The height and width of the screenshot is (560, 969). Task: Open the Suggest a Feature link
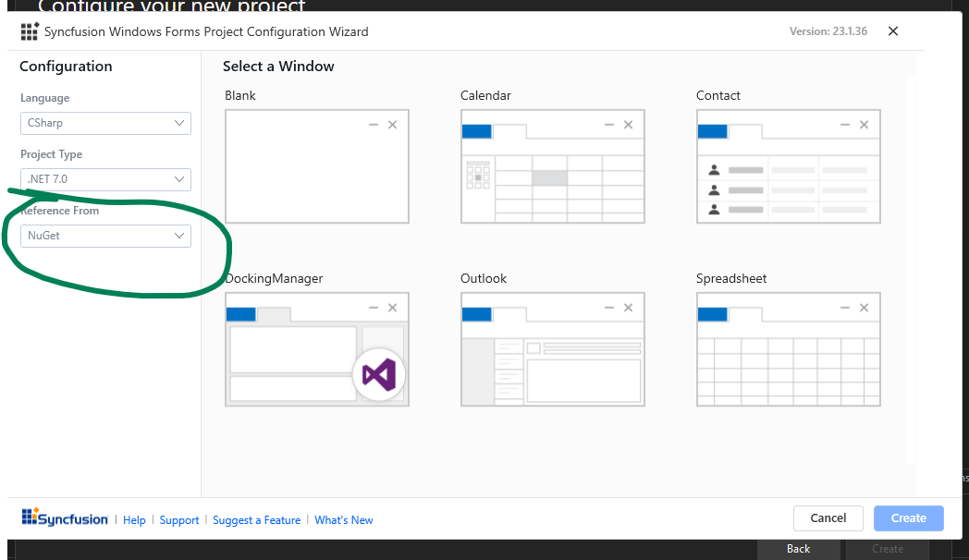pos(256,520)
